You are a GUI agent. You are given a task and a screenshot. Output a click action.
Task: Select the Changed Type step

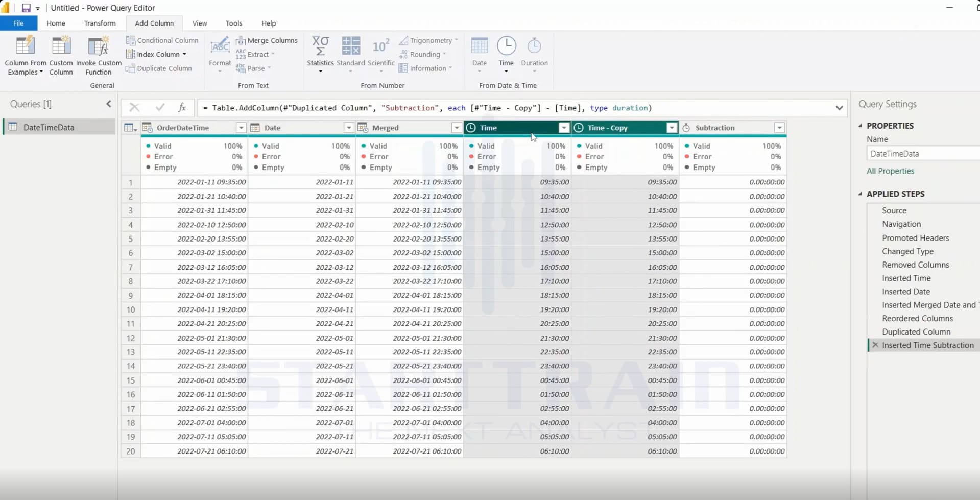(907, 251)
